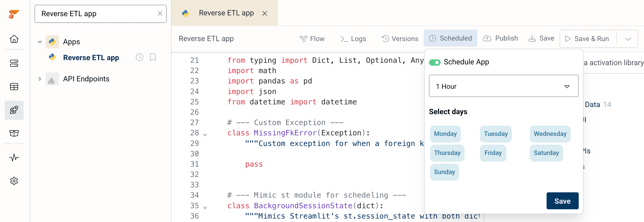Open the Save & Run dropdown arrow

coord(628,39)
